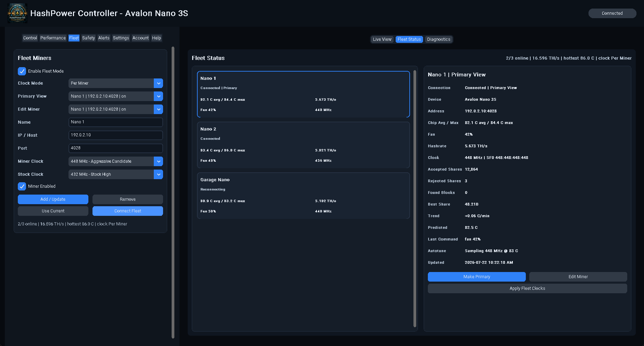Click Nano 2 hashrate 5.821 TH/s
Viewport: 644px width, 346px height.
point(325,150)
